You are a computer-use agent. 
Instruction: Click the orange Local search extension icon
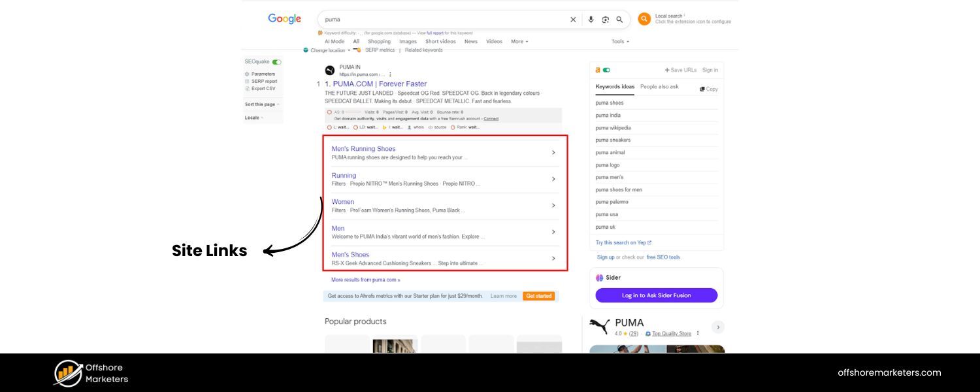coord(644,19)
